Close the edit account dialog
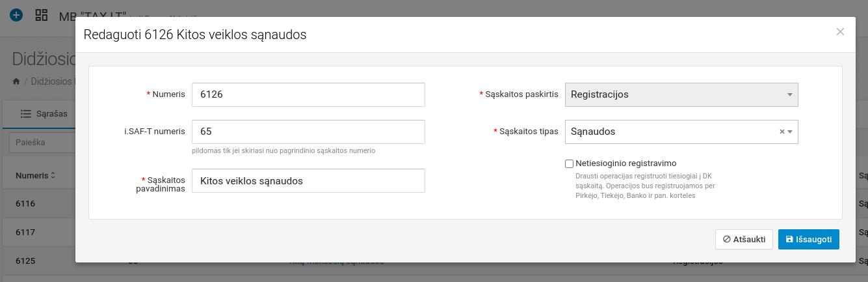Screen dimensions: 868x282 840,32
